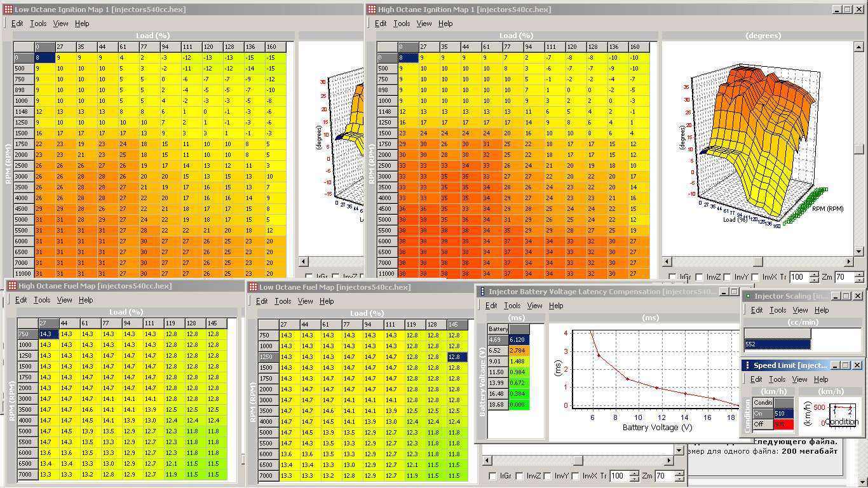Viewport: 868px width, 488px height.
Task: Open Help menu in Speed Limit window
Action: 822,379
